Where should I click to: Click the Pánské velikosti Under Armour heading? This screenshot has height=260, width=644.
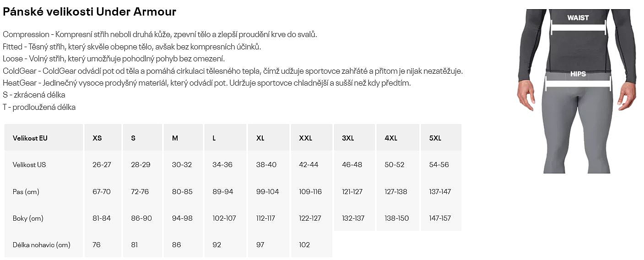tap(90, 12)
